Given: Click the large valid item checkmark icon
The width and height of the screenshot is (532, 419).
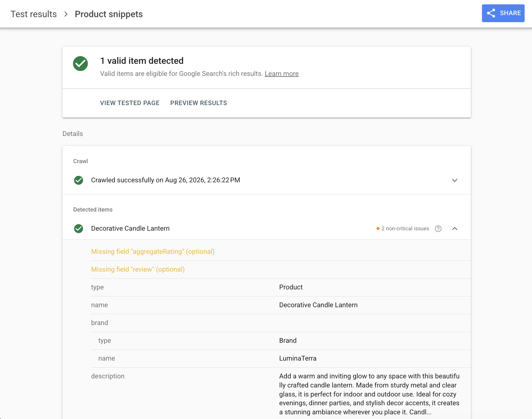Looking at the screenshot, I should click(81, 63).
